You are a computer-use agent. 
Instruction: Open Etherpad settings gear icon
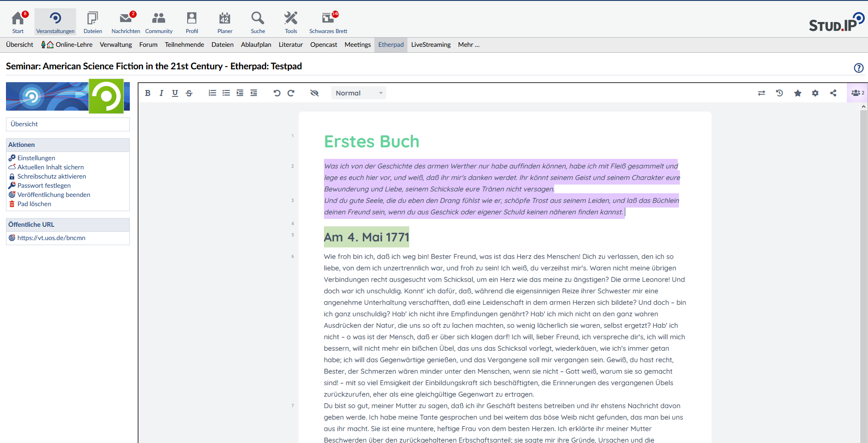pyautogui.click(x=815, y=93)
